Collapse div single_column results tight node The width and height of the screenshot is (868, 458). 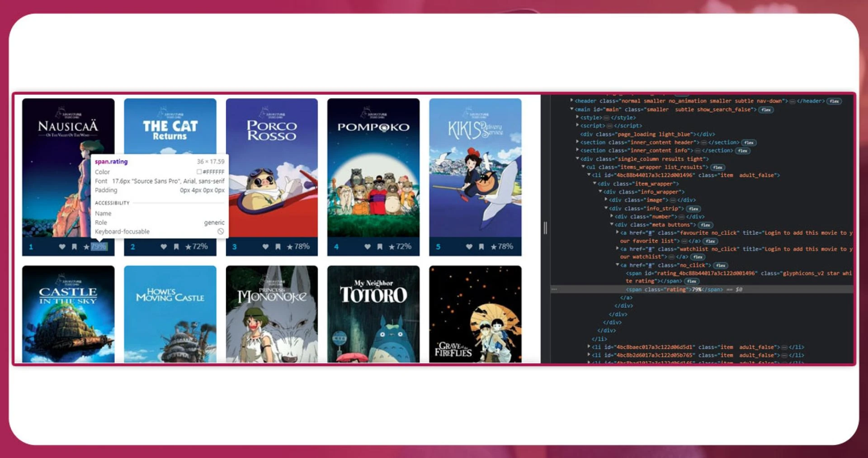point(577,158)
